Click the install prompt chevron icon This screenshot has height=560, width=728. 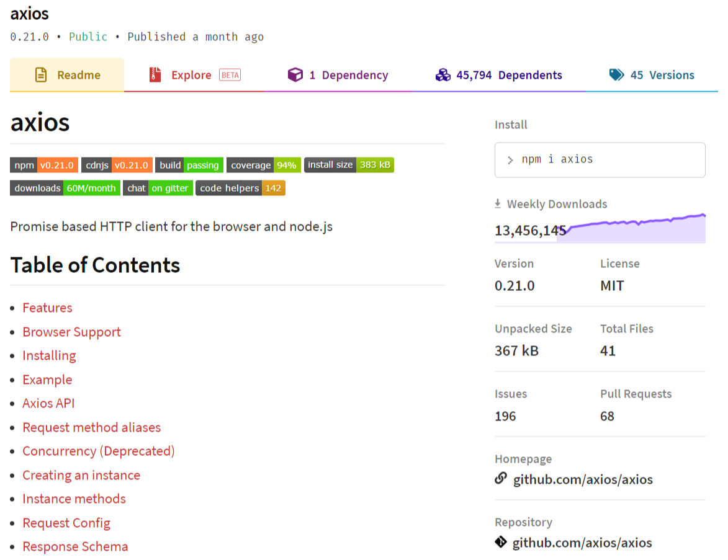(510, 160)
